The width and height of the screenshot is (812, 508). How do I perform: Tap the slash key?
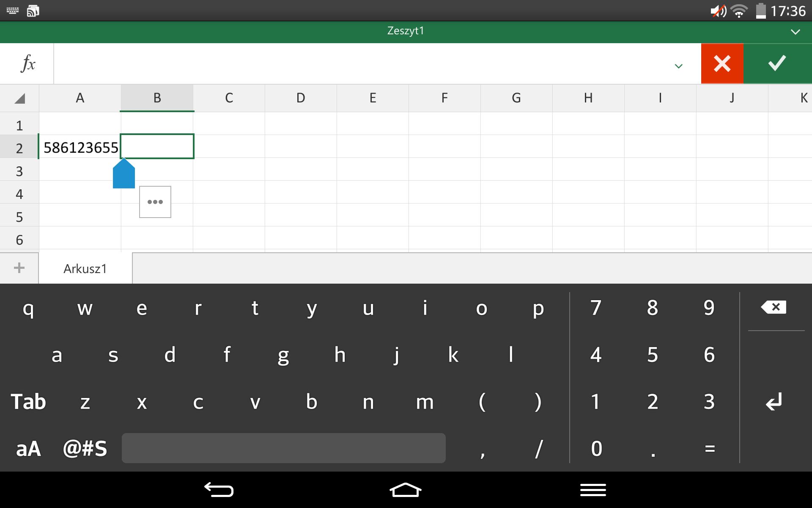point(538,448)
